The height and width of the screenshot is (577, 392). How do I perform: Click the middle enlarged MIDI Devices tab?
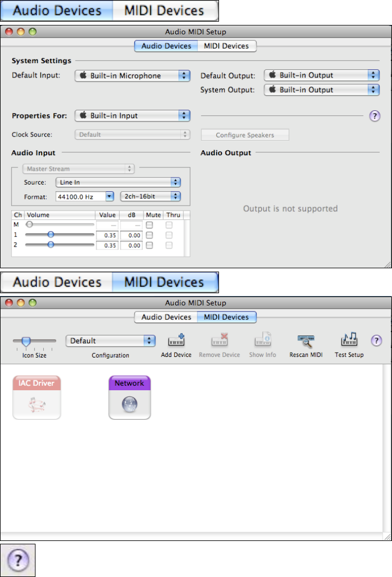[165, 282]
